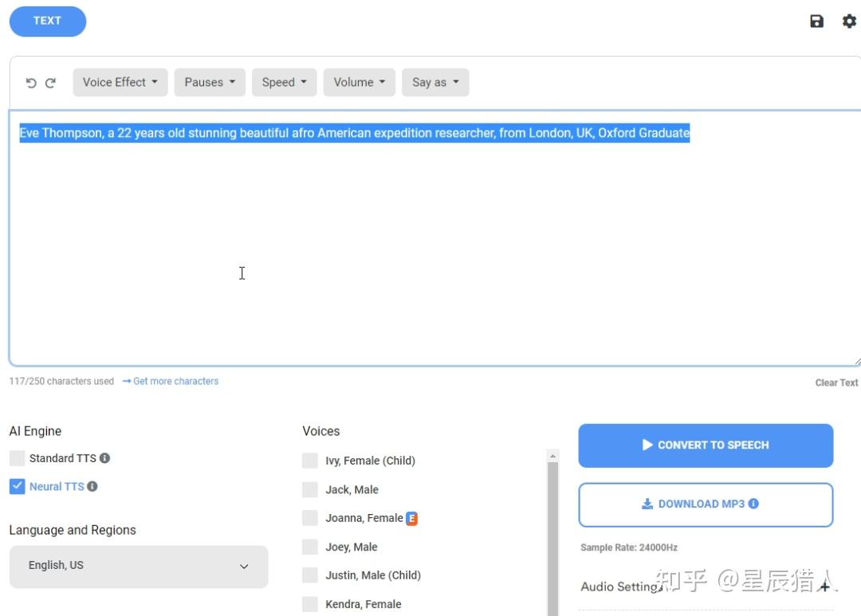This screenshot has height=616, width=861.
Task: Click the voices list scroll-up arrow
Action: point(553,456)
